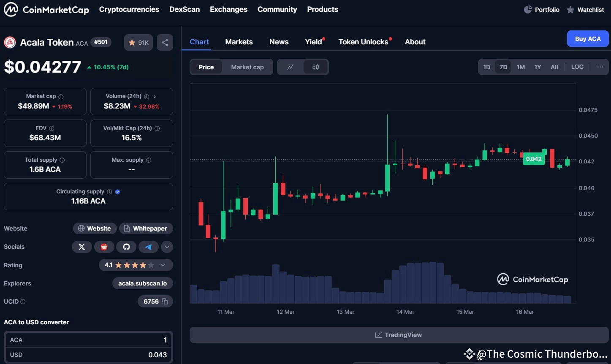The height and width of the screenshot is (364, 611).
Task: Click the Buy ACA button
Action: coord(587,38)
